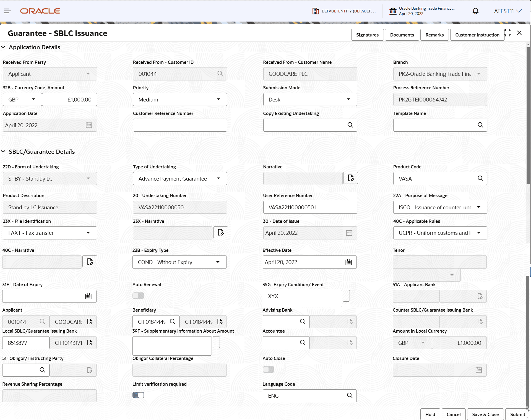Open Effective Date calendar picker

tap(348, 262)
